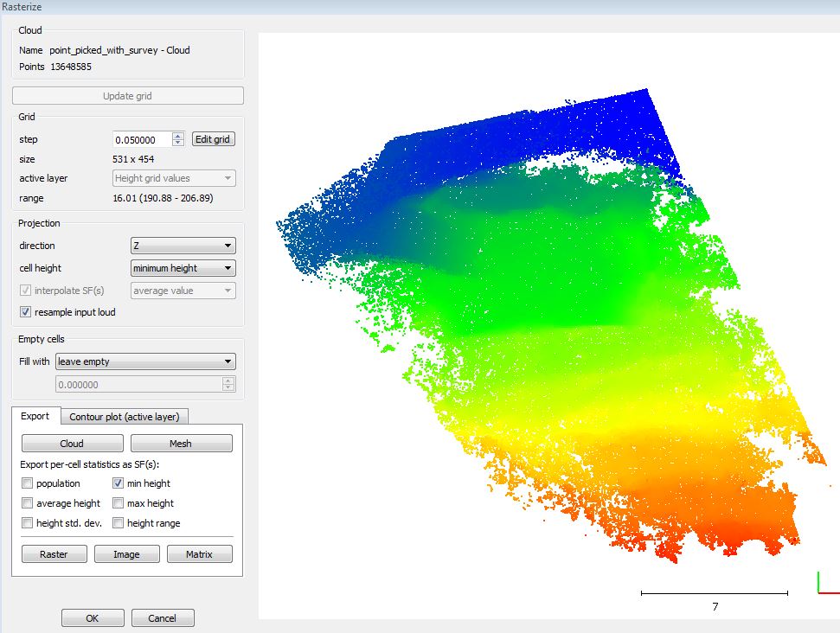The image size is (840, 633).
Task: Click the step spinbox up arrow
Action: 178,136
